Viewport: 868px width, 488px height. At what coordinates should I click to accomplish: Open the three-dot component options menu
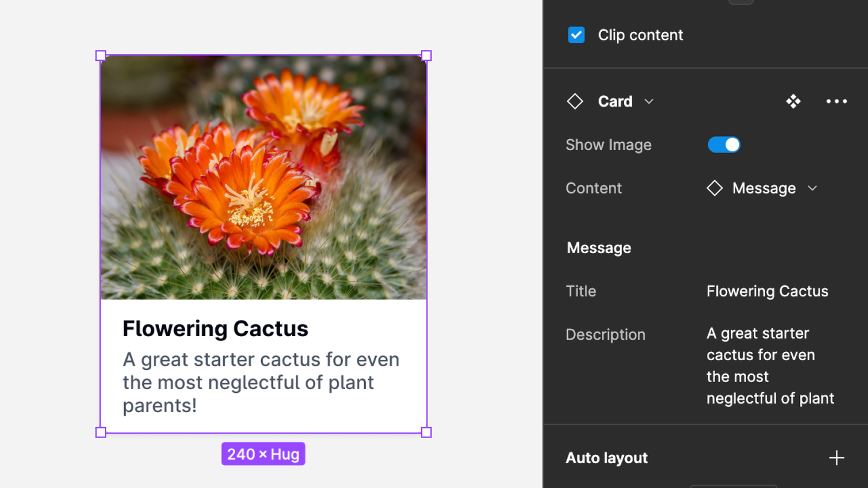pos(837,101)
